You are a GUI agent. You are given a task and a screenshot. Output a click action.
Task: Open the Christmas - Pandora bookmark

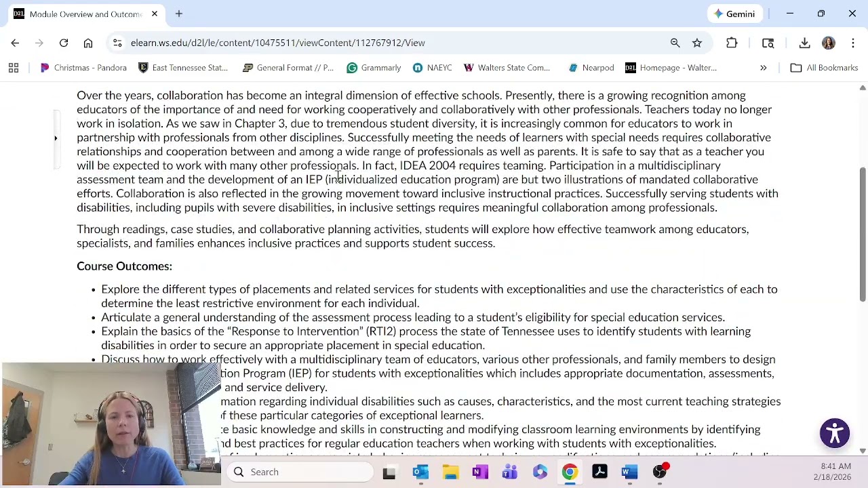(x=83, y=68)
